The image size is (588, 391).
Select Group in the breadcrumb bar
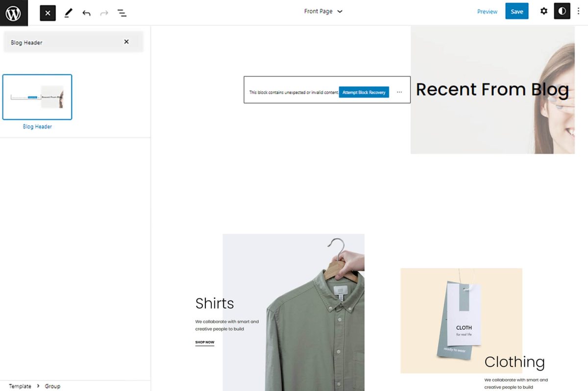52,386
